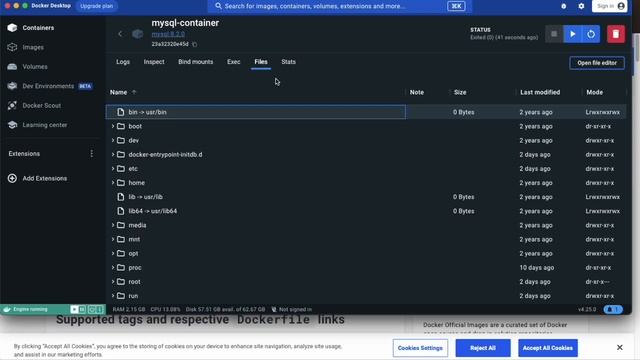Viewport: 640px width, 360px height.
Task: Click the engine play control in the status bar
Action: (74, 309)
